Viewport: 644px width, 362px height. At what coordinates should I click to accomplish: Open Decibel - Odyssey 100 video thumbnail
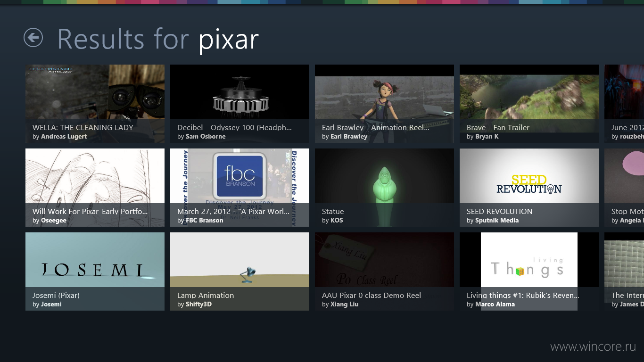tap(239, 104)
